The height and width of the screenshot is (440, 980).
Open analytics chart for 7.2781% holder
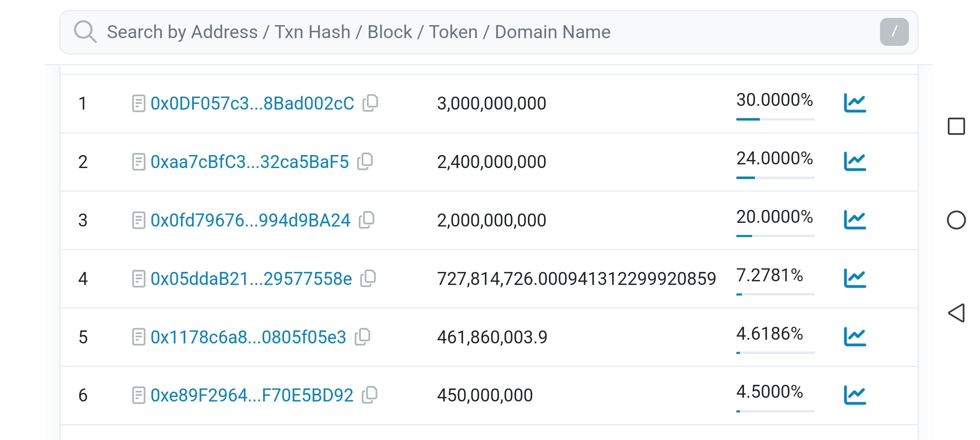855,278
